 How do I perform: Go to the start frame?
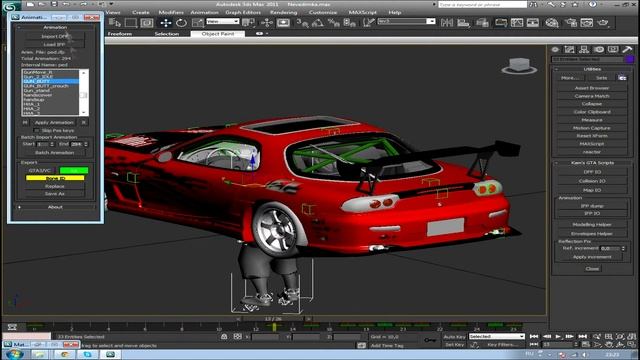(533, 336)
